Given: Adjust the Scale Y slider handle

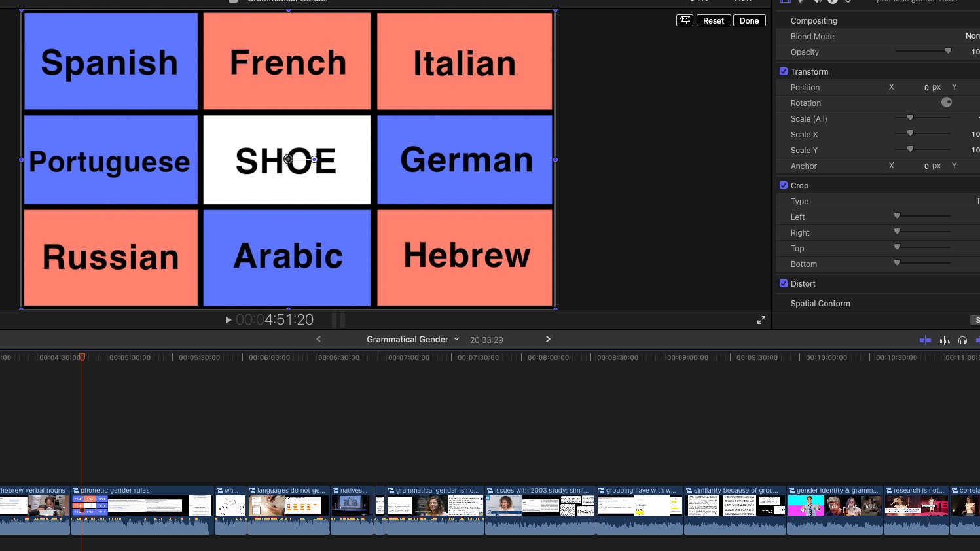Looking at the screenshot, I should pyautogui.click(x=910, y=149).
